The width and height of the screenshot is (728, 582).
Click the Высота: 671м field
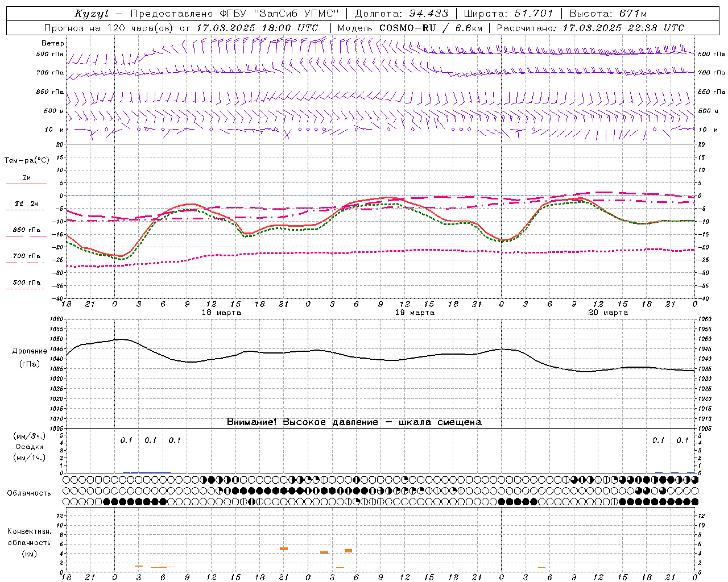coord(608,14)
